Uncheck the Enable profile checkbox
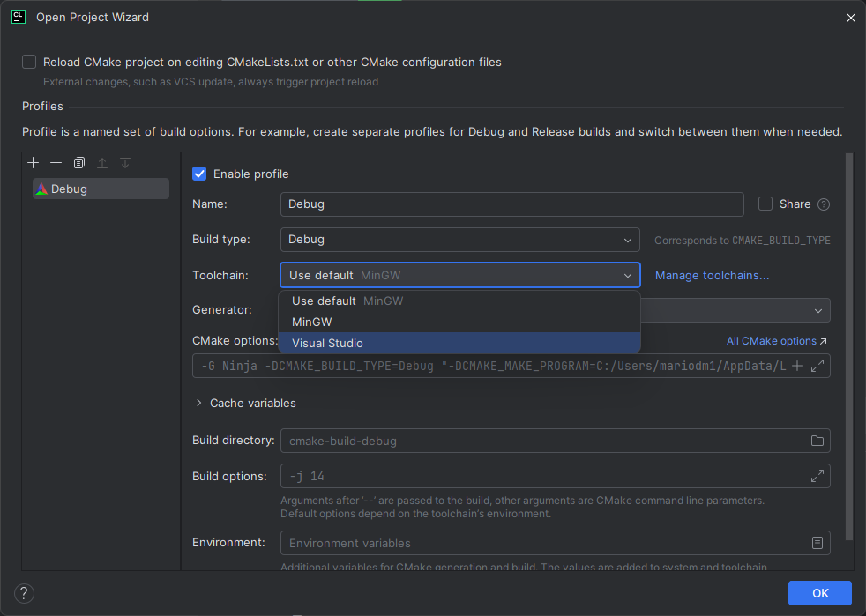The height and width of the screenshot is (616, 866). tap(199, 174)
